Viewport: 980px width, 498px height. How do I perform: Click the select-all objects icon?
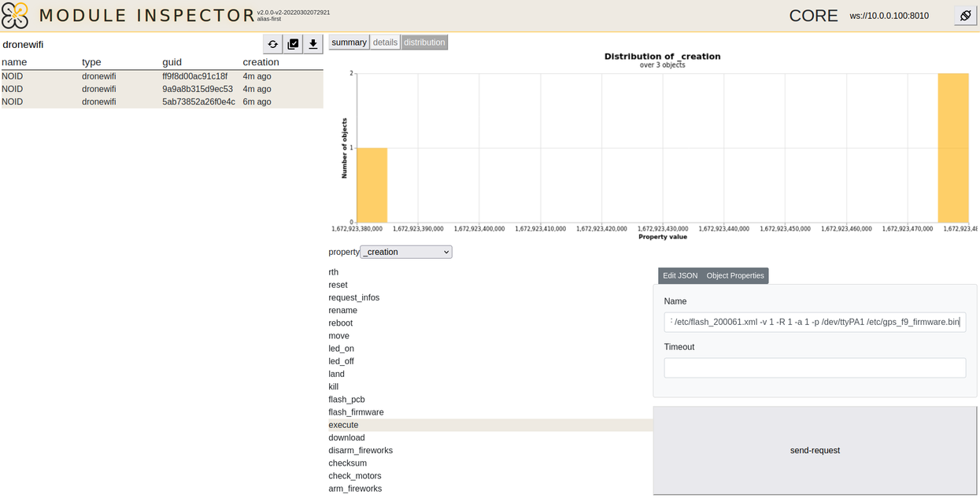click(x=293, y=44)
